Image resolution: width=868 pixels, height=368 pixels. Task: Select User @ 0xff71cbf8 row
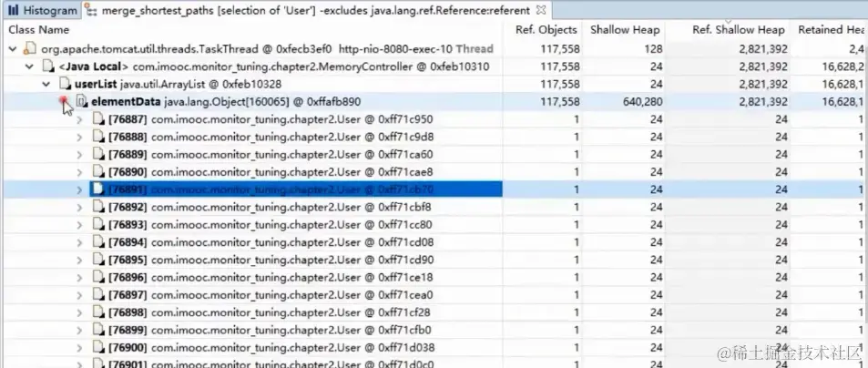point(434,207)
